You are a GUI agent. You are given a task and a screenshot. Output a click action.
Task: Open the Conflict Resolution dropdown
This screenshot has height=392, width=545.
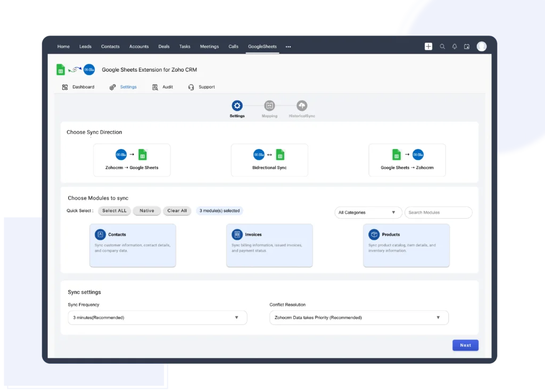359,318
